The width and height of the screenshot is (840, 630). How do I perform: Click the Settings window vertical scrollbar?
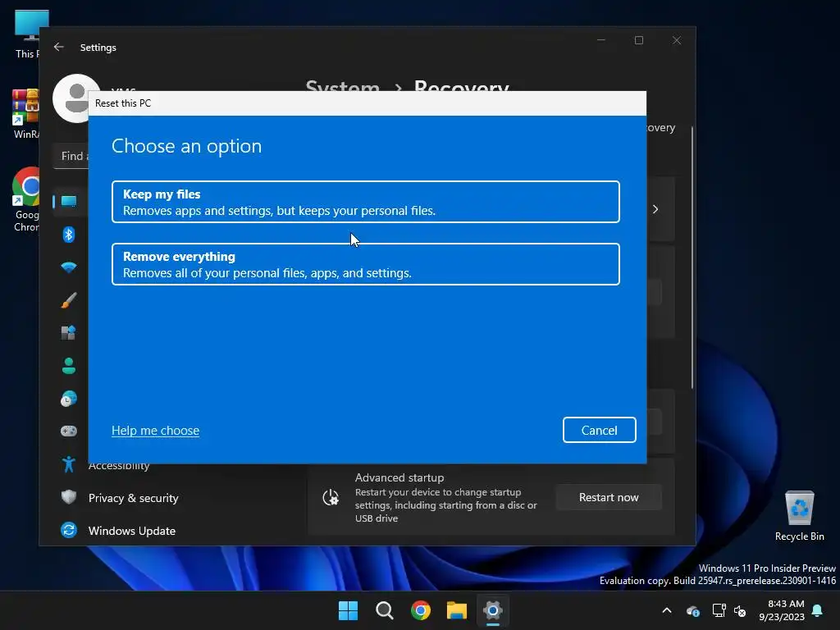692,257
